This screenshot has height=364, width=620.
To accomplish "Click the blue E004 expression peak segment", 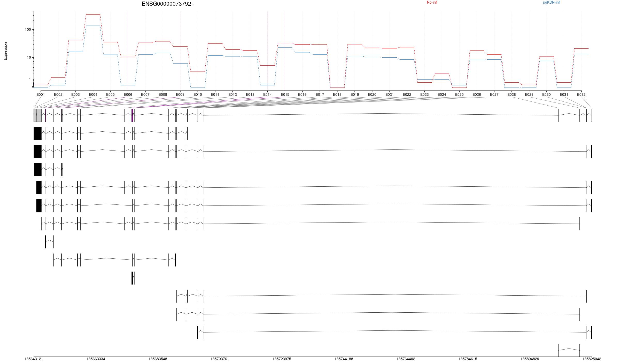I will pyautogui.click(x=93, y=26).
